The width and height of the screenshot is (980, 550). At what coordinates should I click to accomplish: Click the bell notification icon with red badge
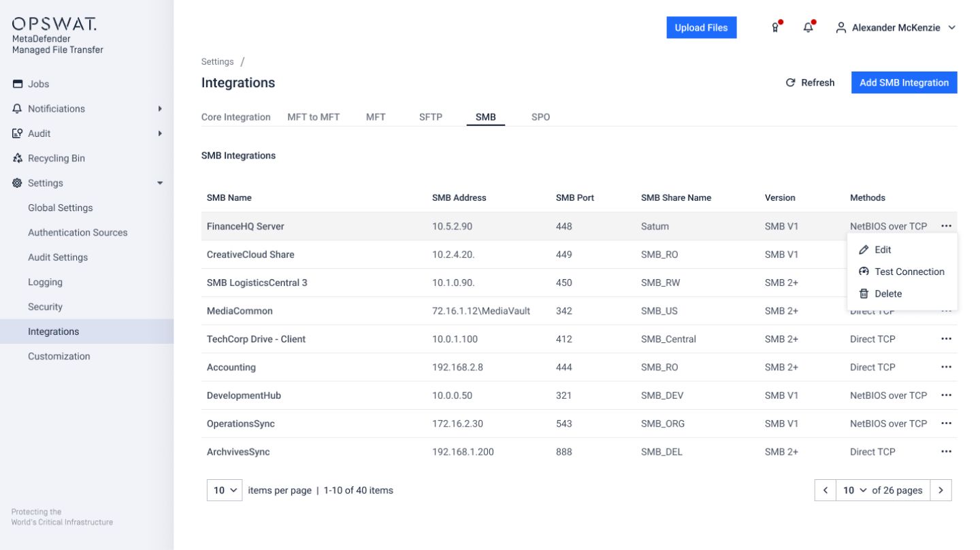(808, 27)
